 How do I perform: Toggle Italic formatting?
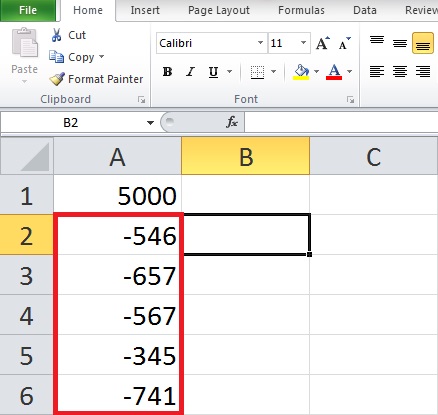[191, 72]
